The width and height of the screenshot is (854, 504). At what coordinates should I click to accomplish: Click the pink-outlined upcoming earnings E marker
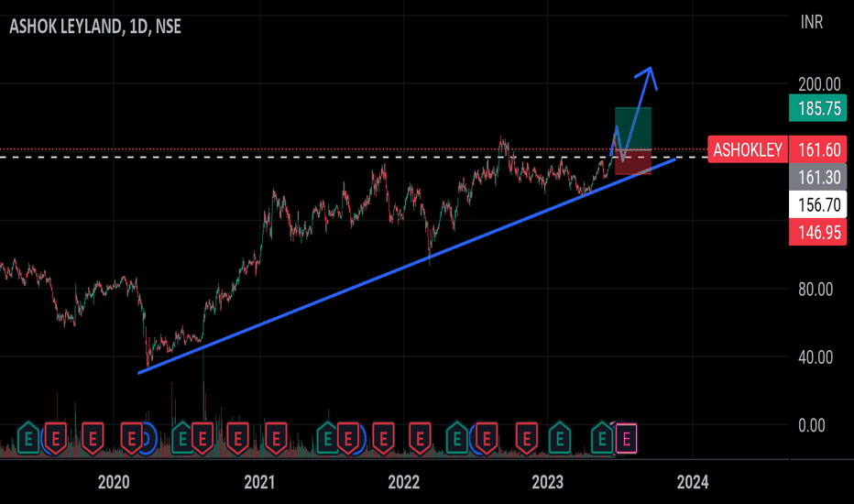point(627,439)
